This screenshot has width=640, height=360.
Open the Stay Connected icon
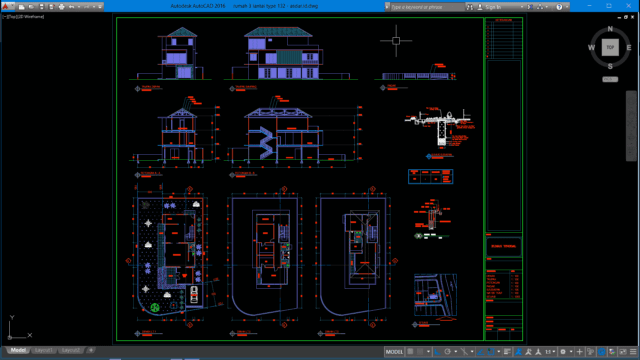click(540, 7)
